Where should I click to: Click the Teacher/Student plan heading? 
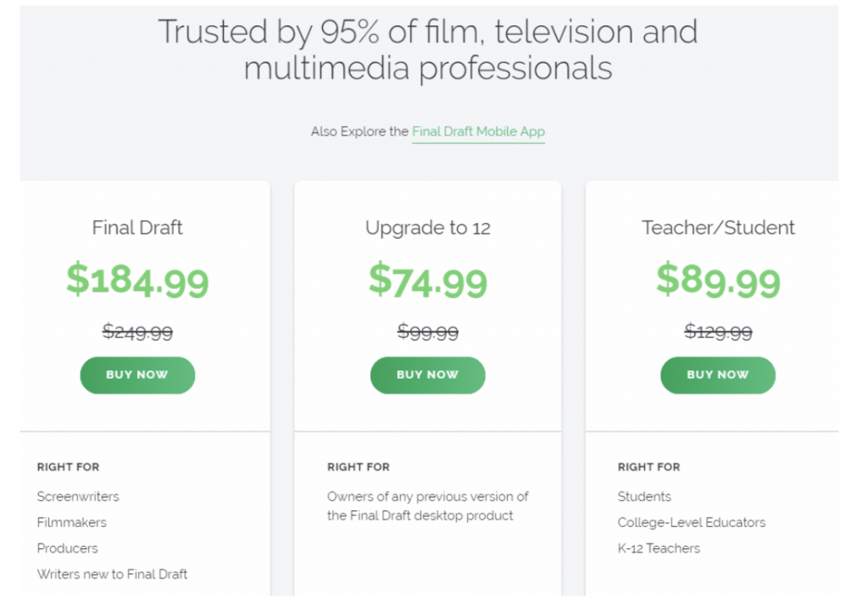[718, 228]
